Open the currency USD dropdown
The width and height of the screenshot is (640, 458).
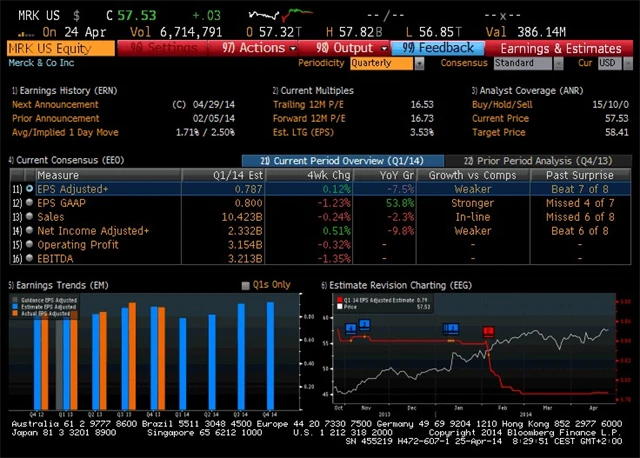click(x=608, y=63)
